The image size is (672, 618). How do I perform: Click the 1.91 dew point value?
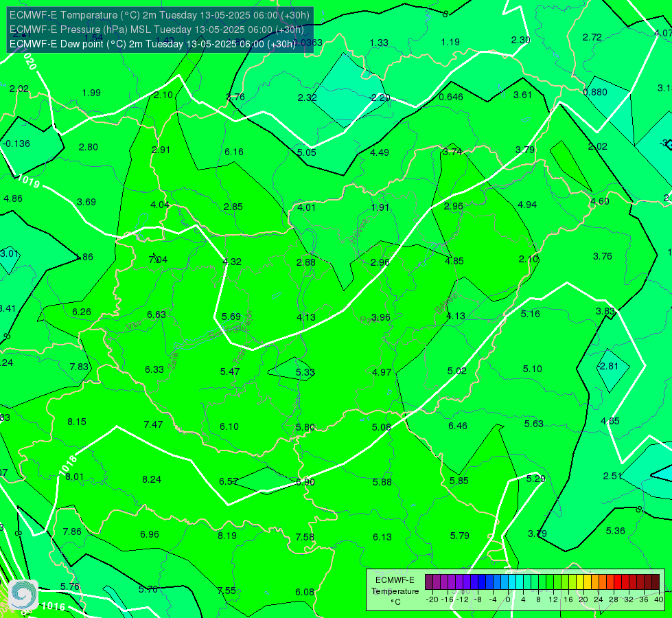[x=380, y=207]
